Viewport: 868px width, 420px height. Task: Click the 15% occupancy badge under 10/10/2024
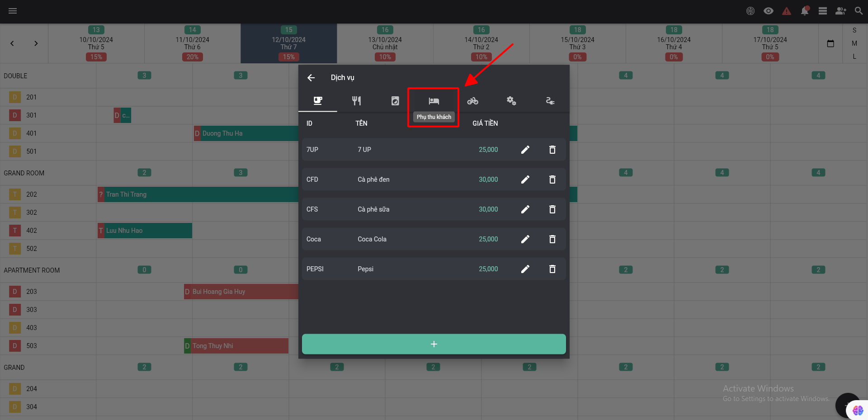click(x=96, y=57)
